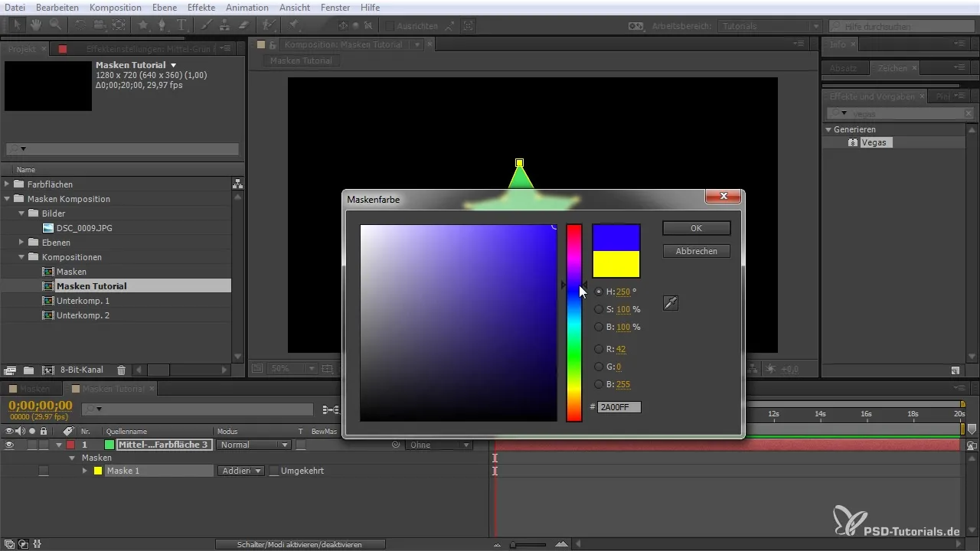Collapse Kompositionen folder

(21, 257)
